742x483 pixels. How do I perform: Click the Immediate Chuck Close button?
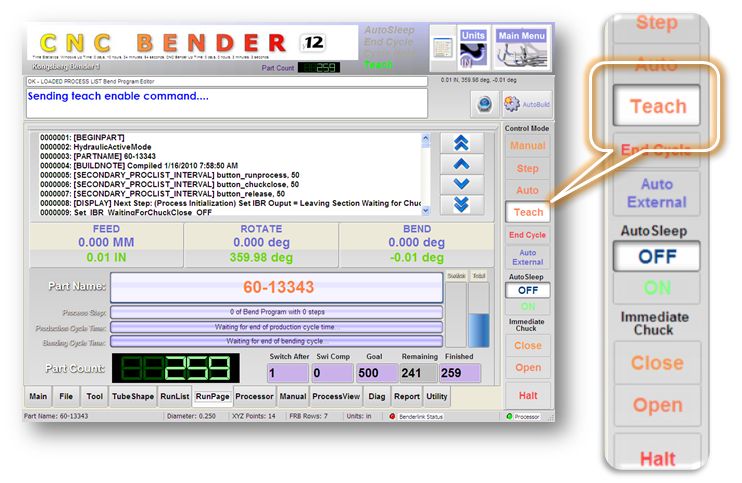pyautogui.click(x=527, y=346)
